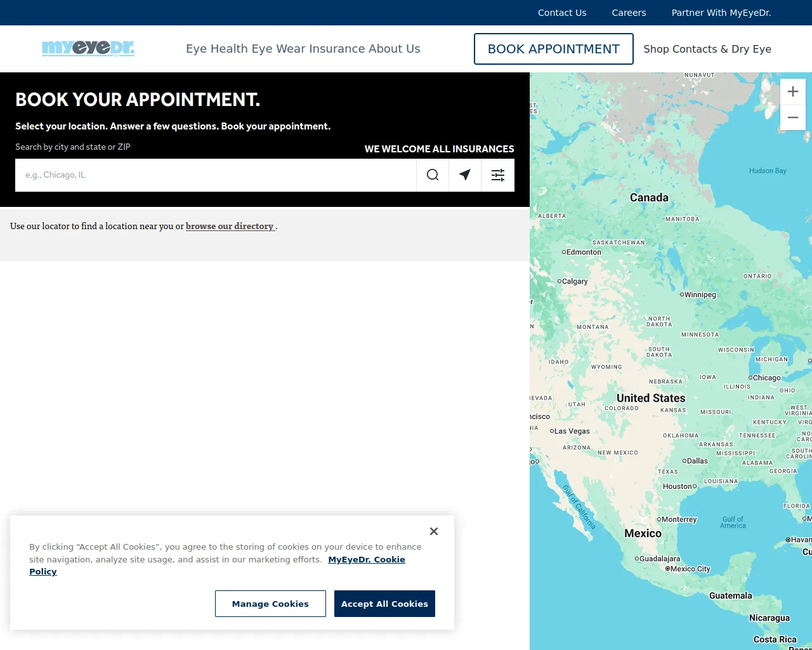812x650 pixels.
Task: Click the Manage Cookies button
Action: [x=270, y=604]
